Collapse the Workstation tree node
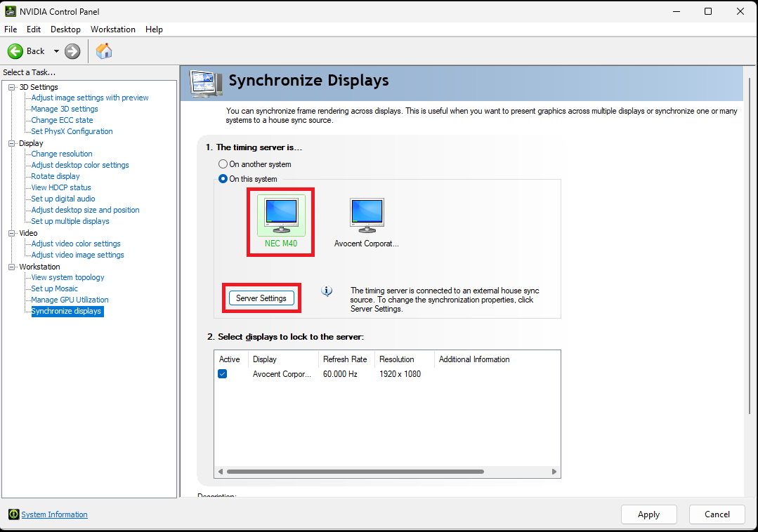This screenshot has height=532, width=758. tap(12, 267)
